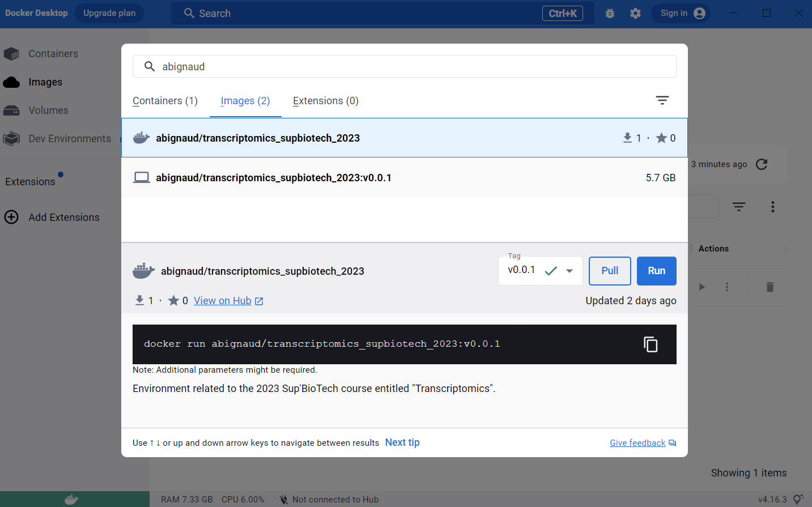This screenshot has width=812, height=507.
Task: Delete image using trash icon
Action: 770,287
